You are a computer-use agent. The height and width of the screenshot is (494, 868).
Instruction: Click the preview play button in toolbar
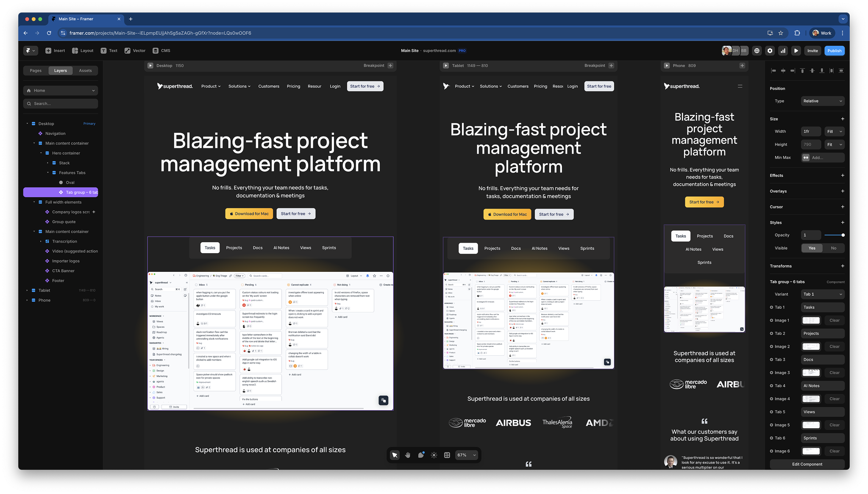coord(796,50)
